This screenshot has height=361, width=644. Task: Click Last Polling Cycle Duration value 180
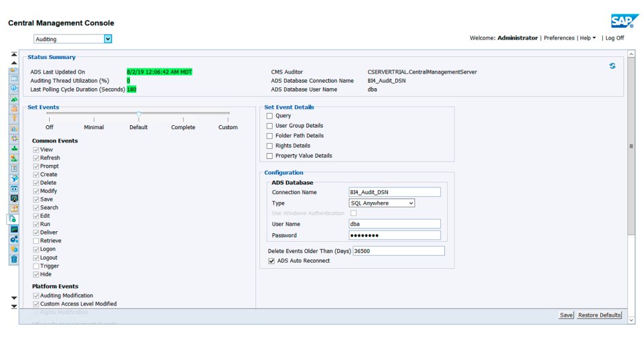click(131, 89)
